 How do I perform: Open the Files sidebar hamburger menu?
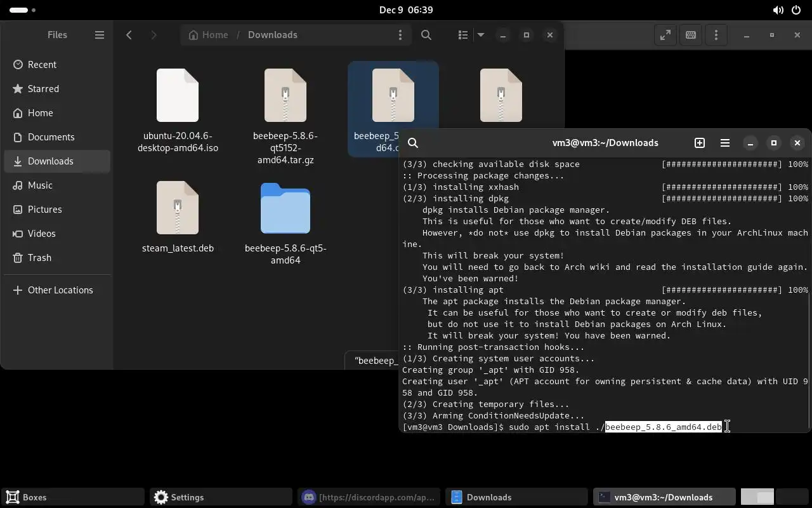[x=100, y=35]
